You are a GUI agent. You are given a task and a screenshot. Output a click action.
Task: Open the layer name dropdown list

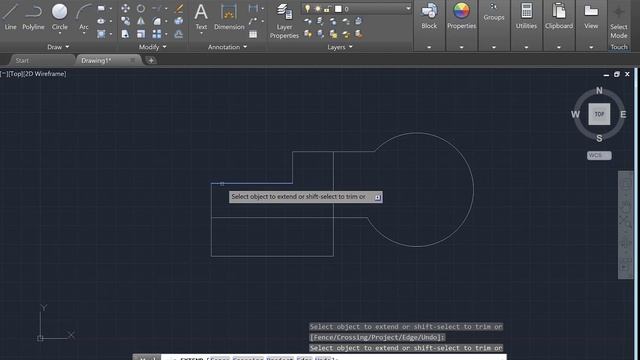click(407, 9)
